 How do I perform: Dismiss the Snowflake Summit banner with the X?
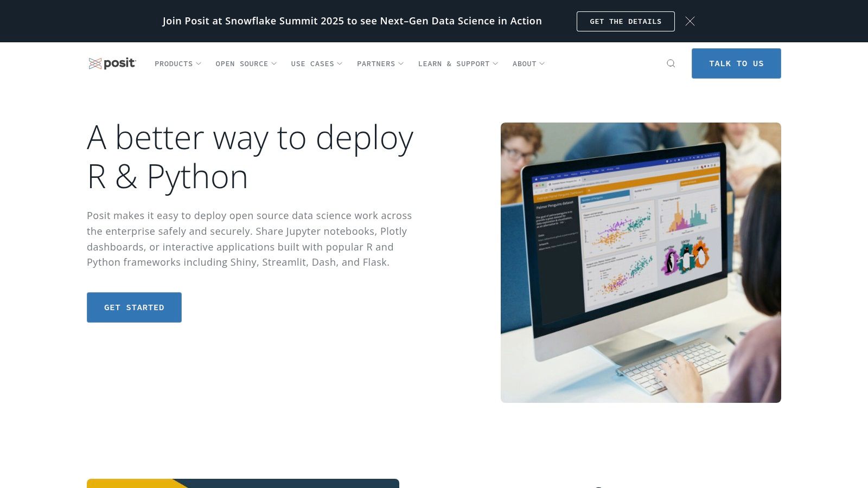click(690, 21)
